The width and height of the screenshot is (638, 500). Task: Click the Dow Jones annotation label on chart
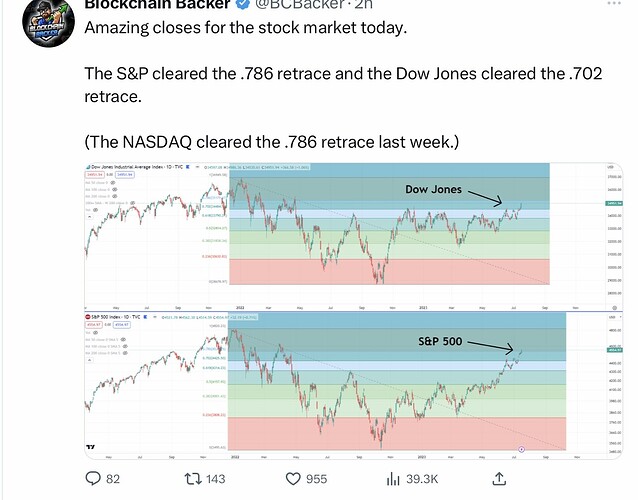[x=433, y=189]
